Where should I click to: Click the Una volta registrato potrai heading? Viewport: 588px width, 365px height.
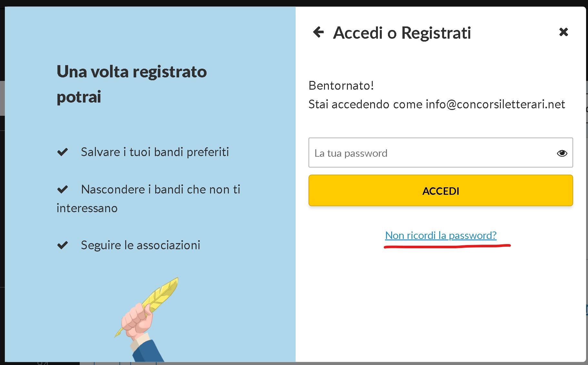(x=132, y=84)
